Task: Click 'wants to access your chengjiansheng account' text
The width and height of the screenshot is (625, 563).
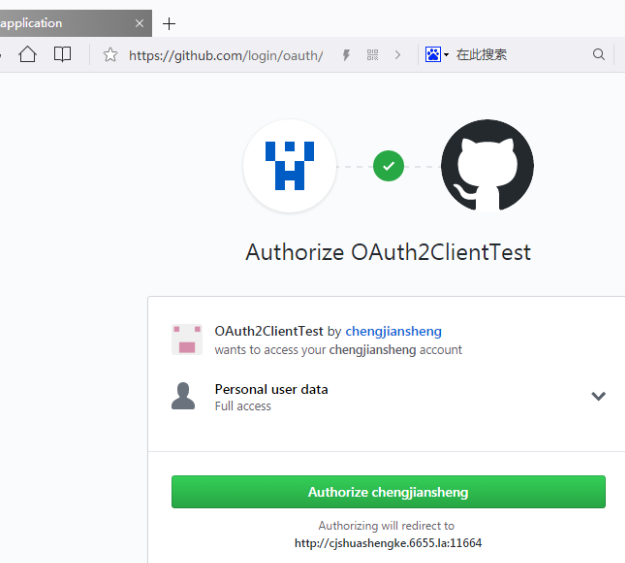Action: [338, 350]
